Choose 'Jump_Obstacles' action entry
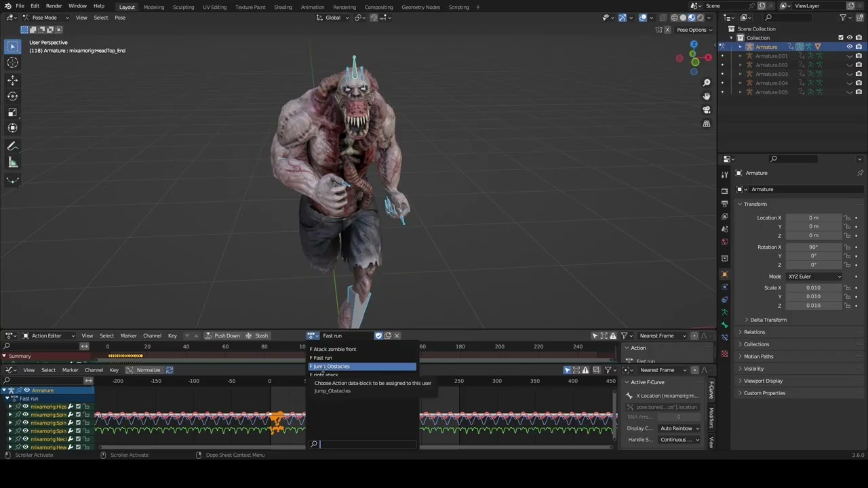The height and width of the screenshot is (488, 868). [x=362, y=367]
